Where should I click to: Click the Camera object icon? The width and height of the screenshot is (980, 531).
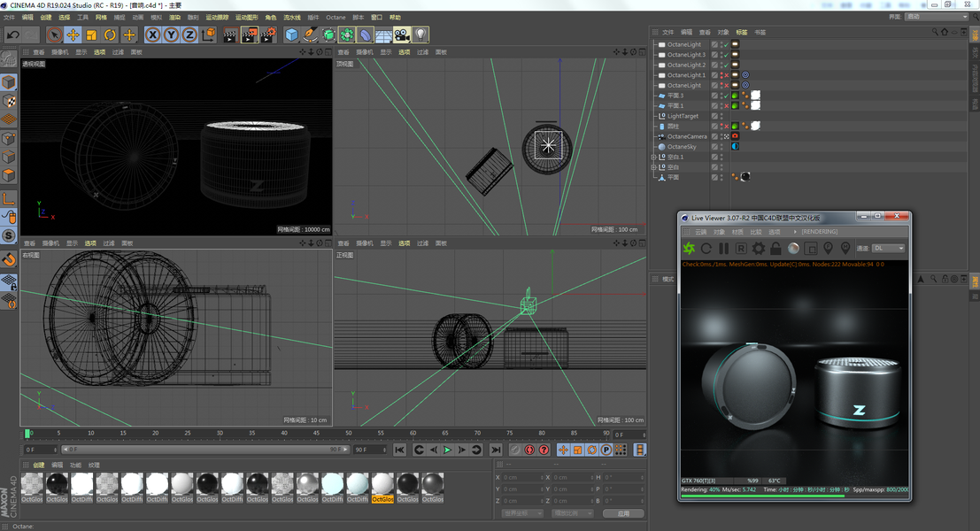pyautogui.click(x=402, y=35)
